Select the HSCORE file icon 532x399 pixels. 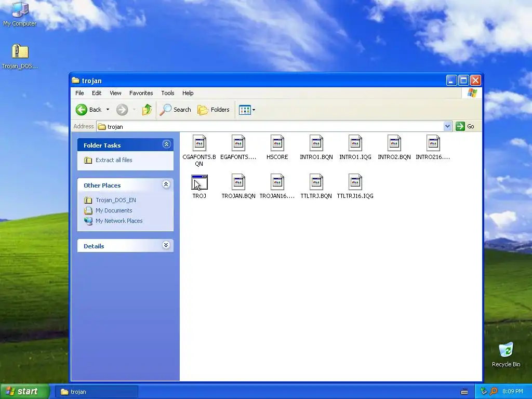click(x=277, y=143)
